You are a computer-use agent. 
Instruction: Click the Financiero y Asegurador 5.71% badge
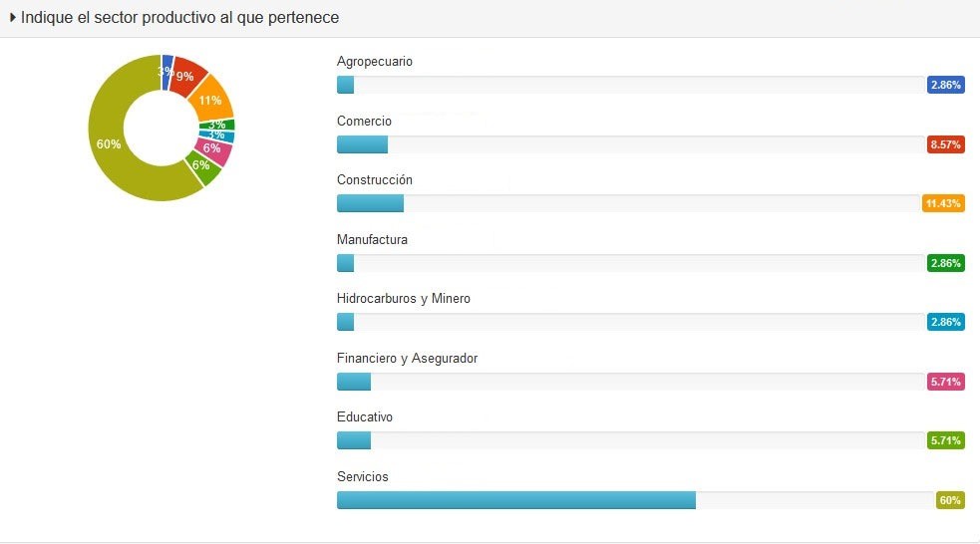point(945,382)
